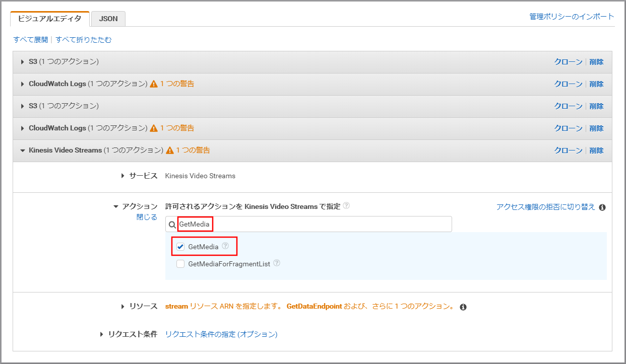This screenshot has width=626, height=364.
Task: Click 削除 for Kinesis Video Streams row
Action: pyautogui.click(x=596, y=151)
